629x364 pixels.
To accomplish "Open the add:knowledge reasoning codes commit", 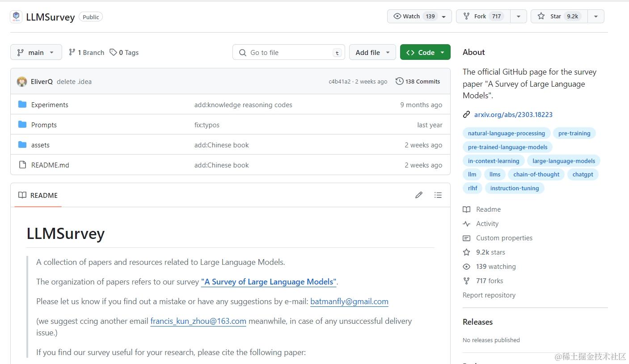I will click(x=243, y=105).
